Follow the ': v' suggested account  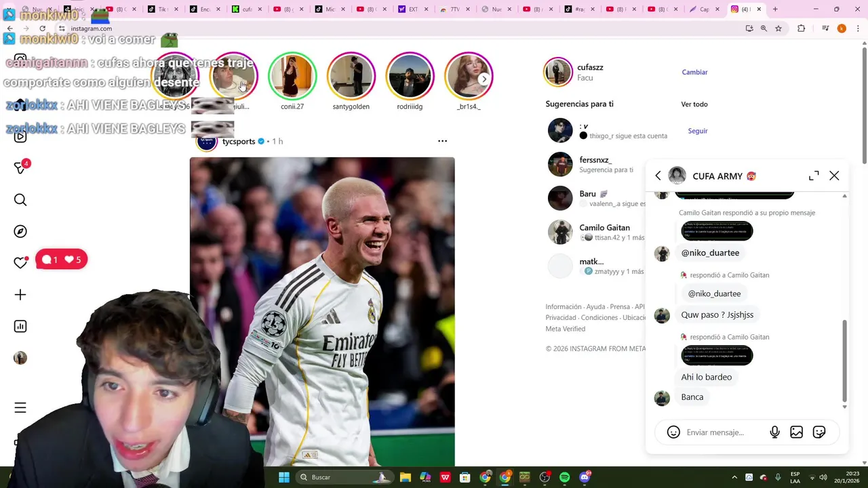tap(698, 131)
